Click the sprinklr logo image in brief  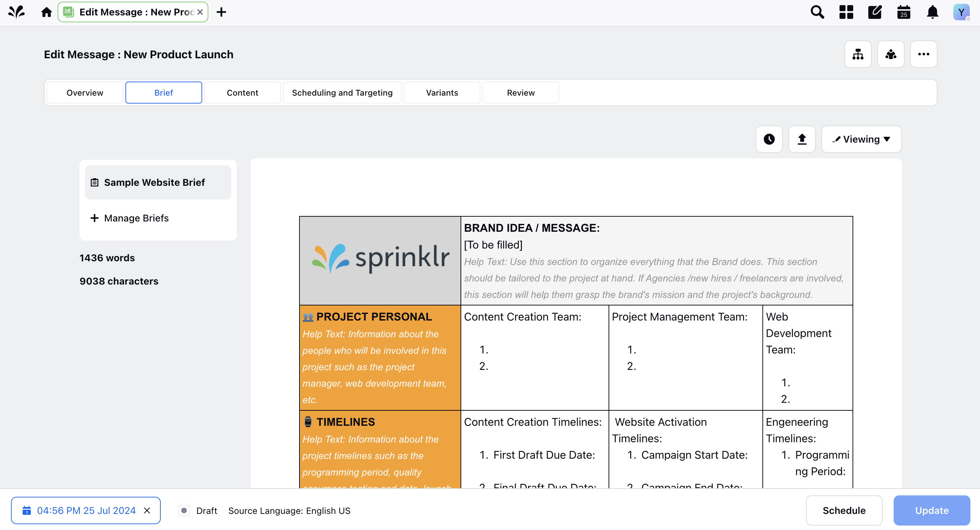380,258
